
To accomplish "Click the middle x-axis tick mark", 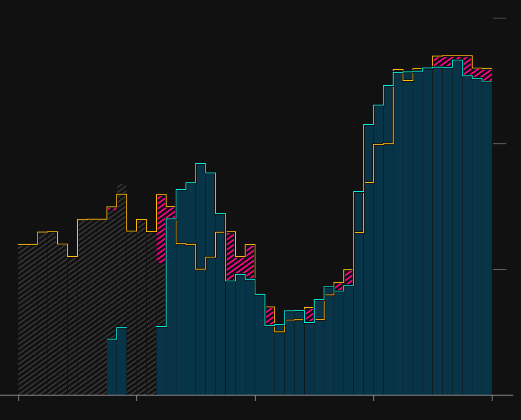I will 255,398.
